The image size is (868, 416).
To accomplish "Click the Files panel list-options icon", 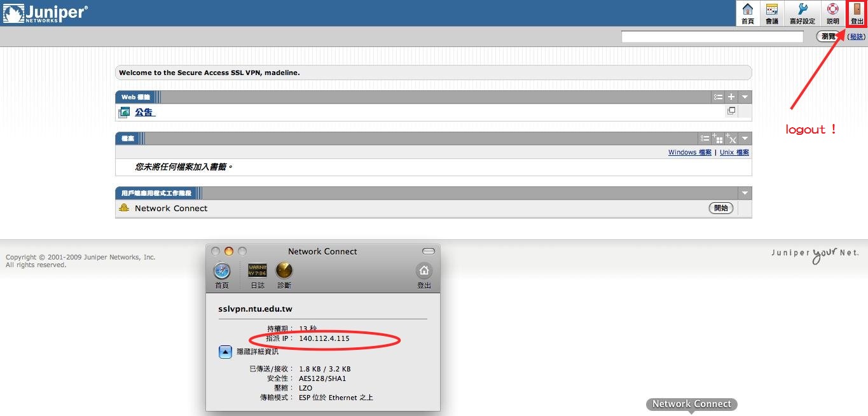I will point(705,139).
